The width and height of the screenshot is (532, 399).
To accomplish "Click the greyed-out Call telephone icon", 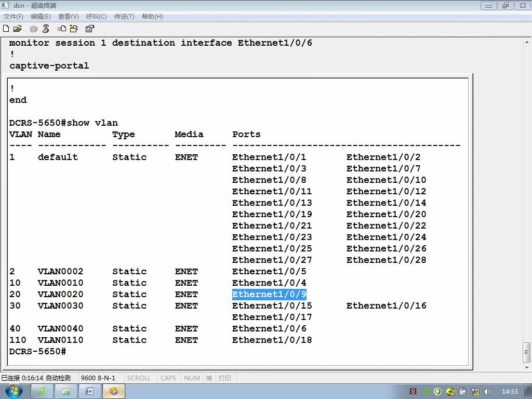I will pos(33,29).
